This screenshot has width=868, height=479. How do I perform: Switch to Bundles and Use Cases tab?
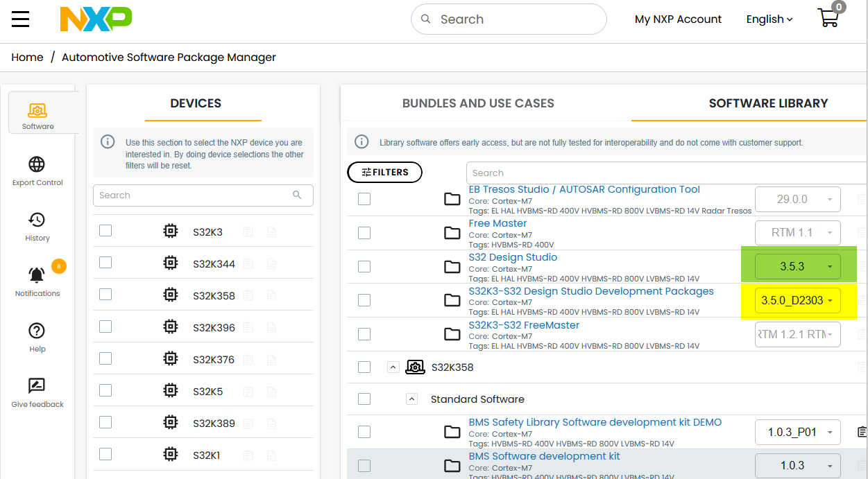pyautogui.click(x=478, y=103)
